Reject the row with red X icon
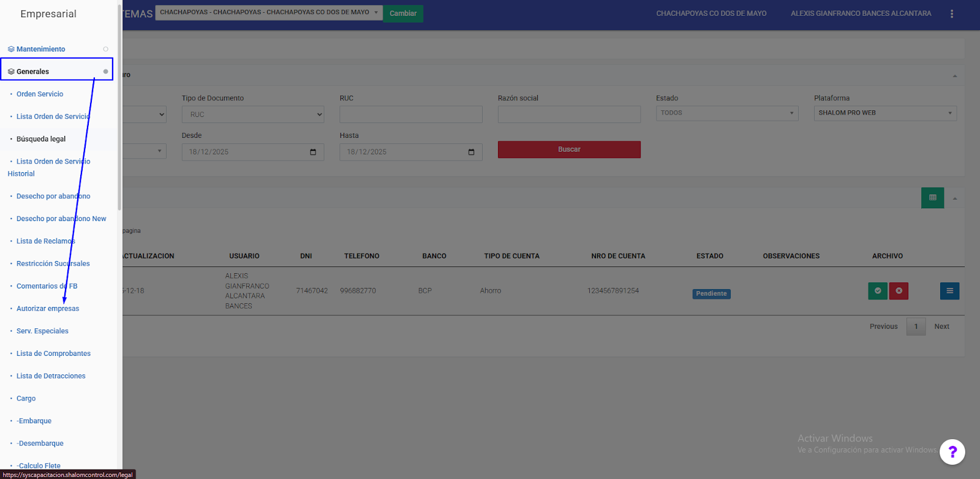This screenshot has width=980, height=479. [899, 291]
